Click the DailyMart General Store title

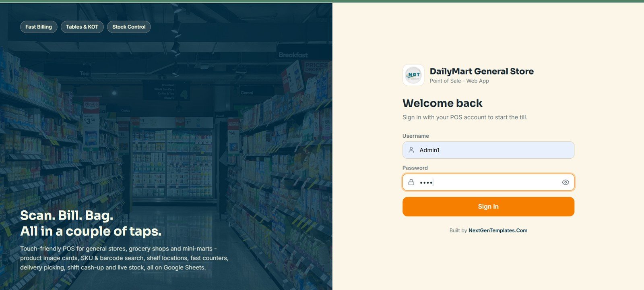click(x=482, y=71)
